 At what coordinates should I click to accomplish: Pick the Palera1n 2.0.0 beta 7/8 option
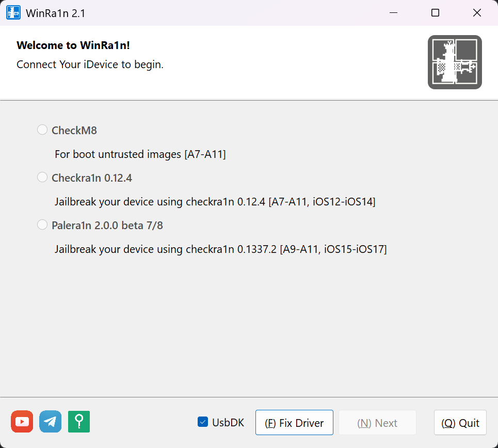tap(42, 225)
